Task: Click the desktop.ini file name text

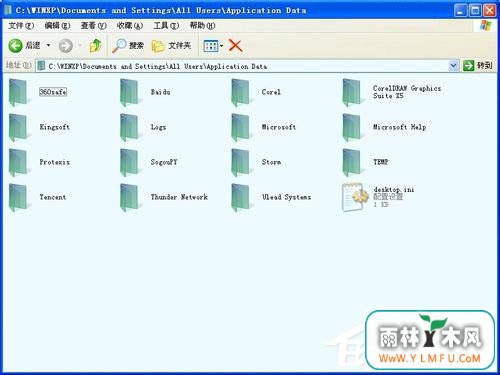Action: (x=394, y=189)
